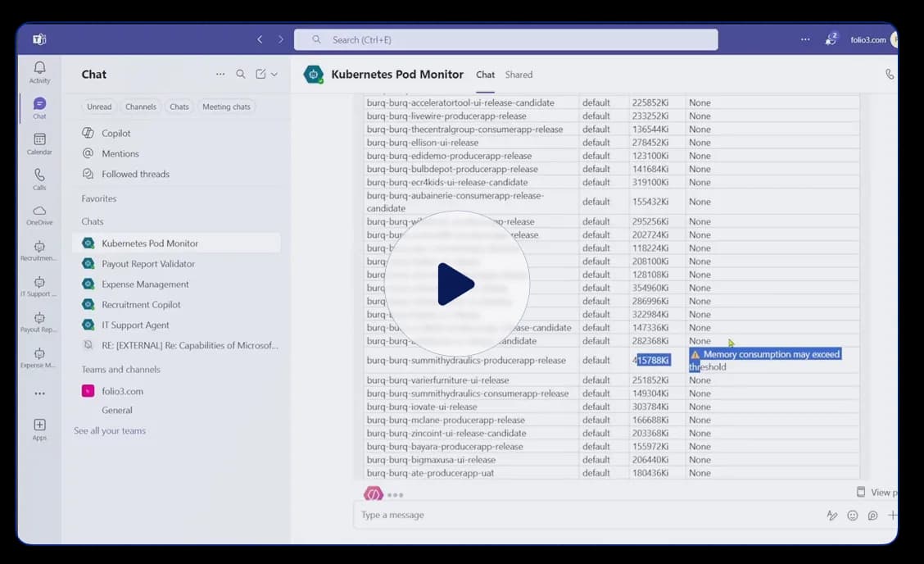Viewport: 924px width, 564px height.
Task: Click See all your teams link
Action: click(110, 430)
